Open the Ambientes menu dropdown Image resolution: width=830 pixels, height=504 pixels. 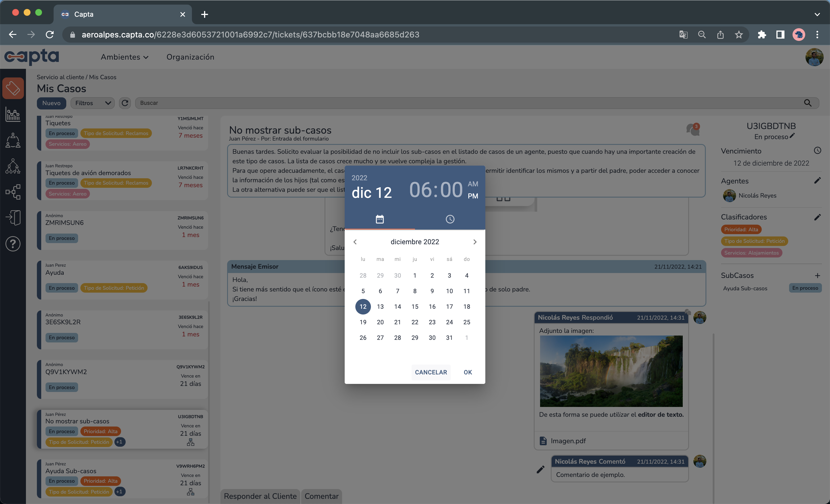pos(124,57)
